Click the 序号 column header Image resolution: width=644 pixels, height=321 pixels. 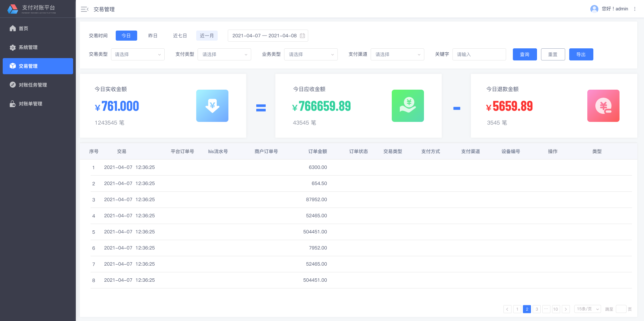(x=94, y=151)
